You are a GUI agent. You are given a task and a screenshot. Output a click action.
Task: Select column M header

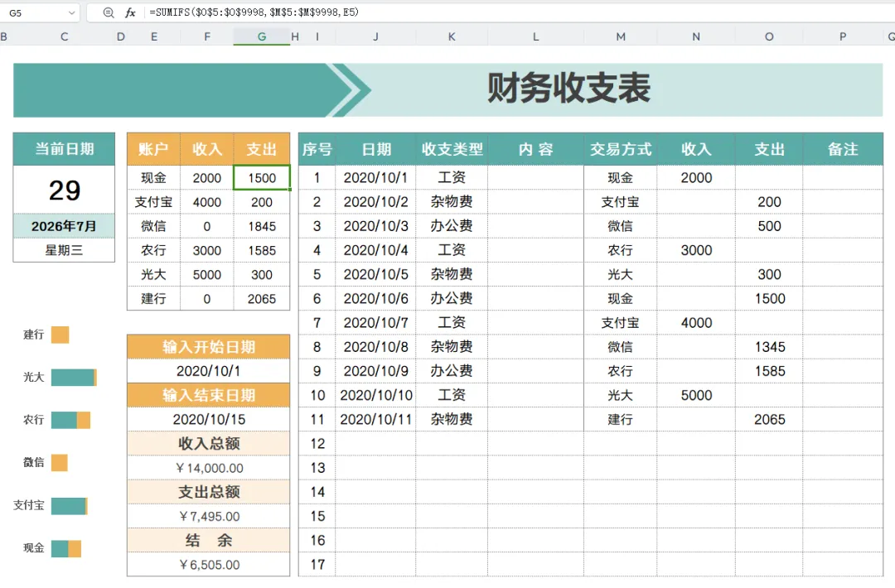(621, 36)
